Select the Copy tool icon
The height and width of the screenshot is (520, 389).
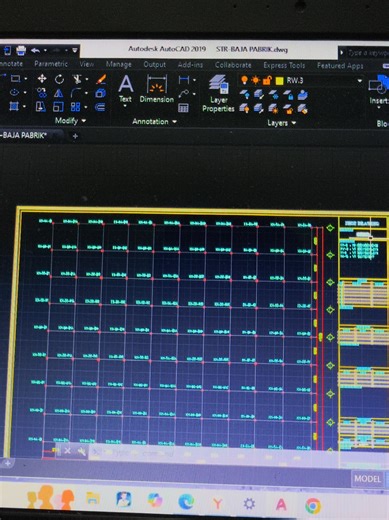[x=42, y=93]
